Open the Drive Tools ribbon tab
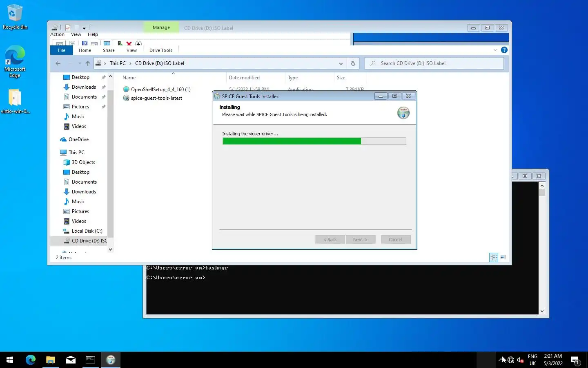Viewport: 588px width, 368px height. [x=161, y=50]
